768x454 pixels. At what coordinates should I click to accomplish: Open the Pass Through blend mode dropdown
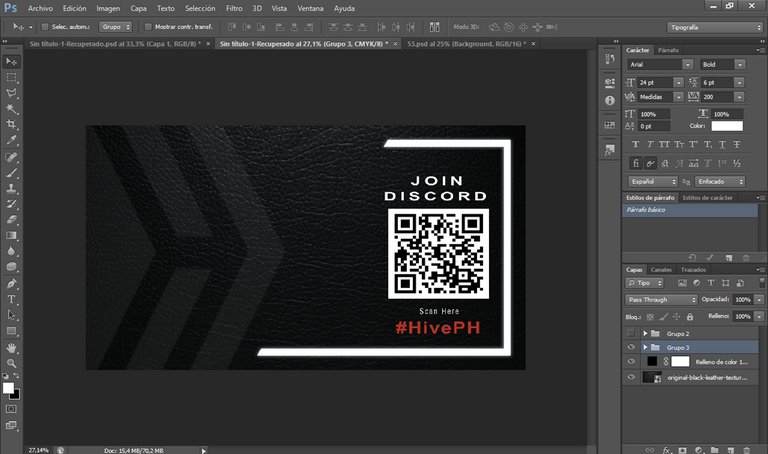point(661,300)
